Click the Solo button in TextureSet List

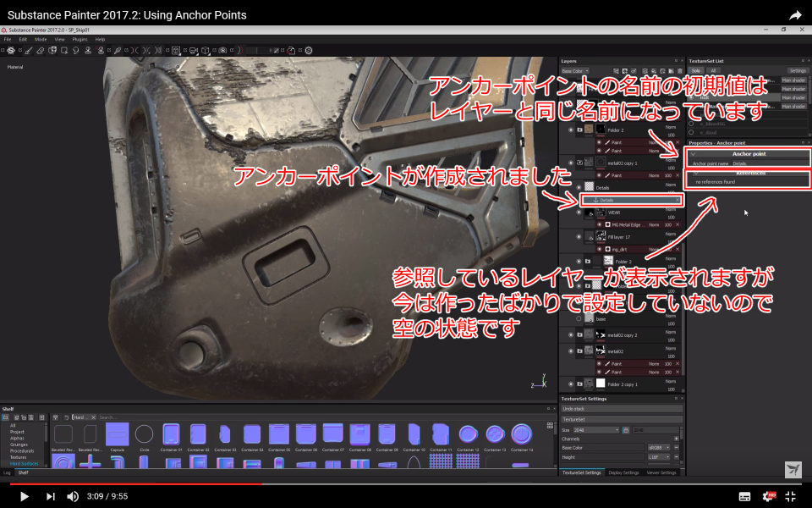pyautogui.click(x=696, y=71)
